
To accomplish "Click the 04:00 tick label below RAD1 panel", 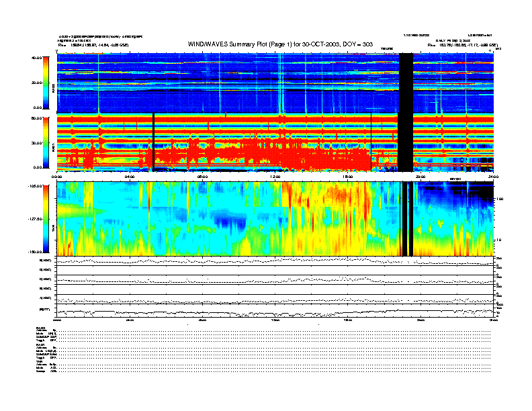I will 130,177.
